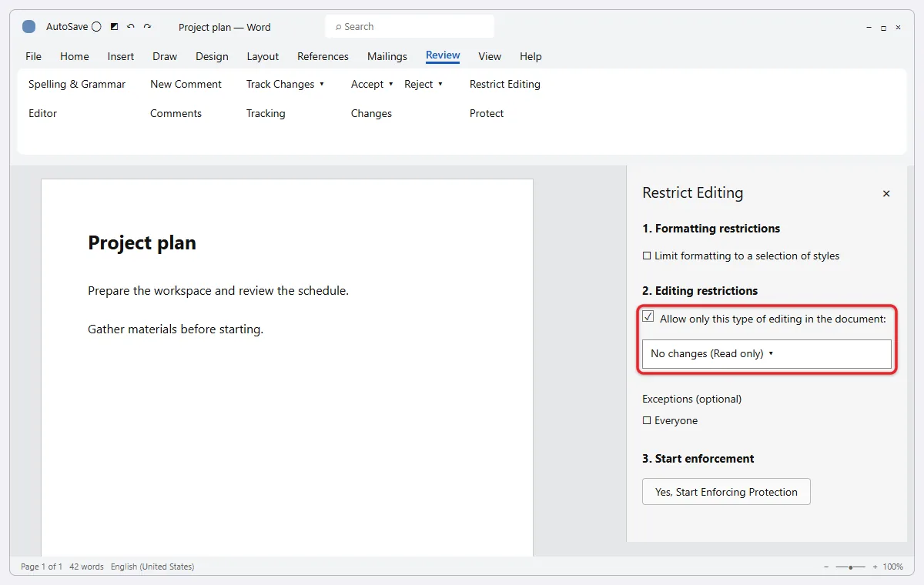Click the 'Restrict Editing' pane title
Image resolution: width=924 pixels, height=585 pixels.
(x=693, y=193)
